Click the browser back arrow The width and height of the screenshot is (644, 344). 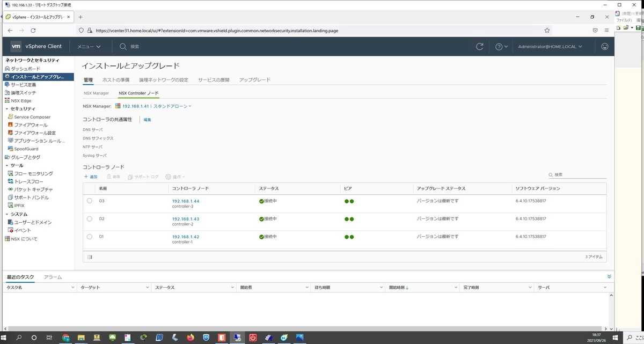tap(10, 31)
